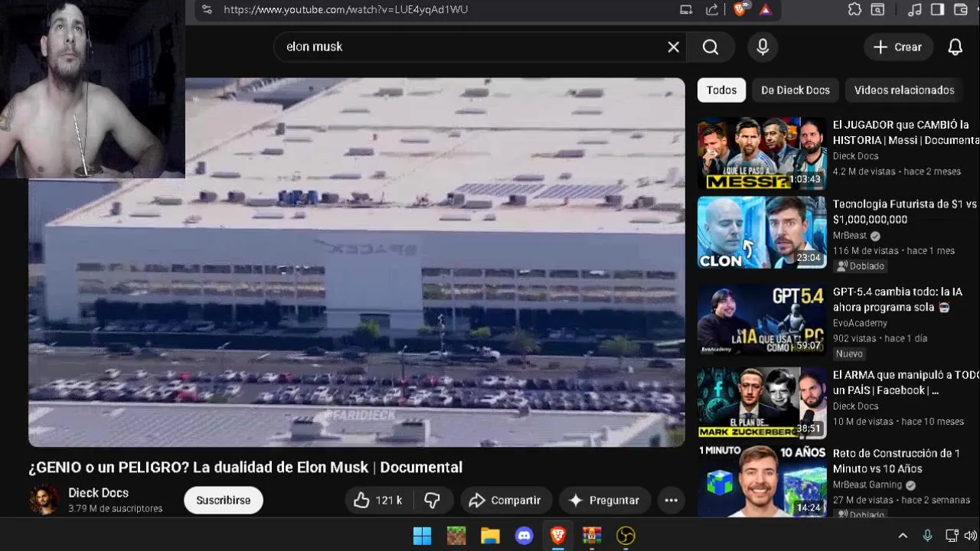Viewport: 980px width, 551px height.
Task: Open the Brave Wallet icon
Action: (961, 9)
